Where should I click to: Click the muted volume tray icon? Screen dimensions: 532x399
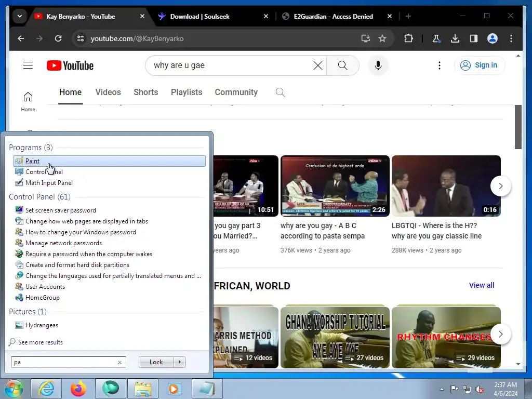[480, 389]
